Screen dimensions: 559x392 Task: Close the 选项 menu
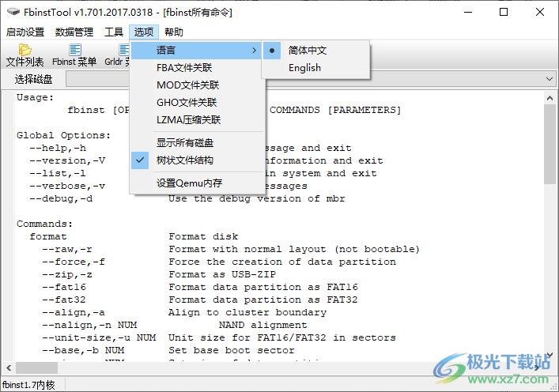144,32
